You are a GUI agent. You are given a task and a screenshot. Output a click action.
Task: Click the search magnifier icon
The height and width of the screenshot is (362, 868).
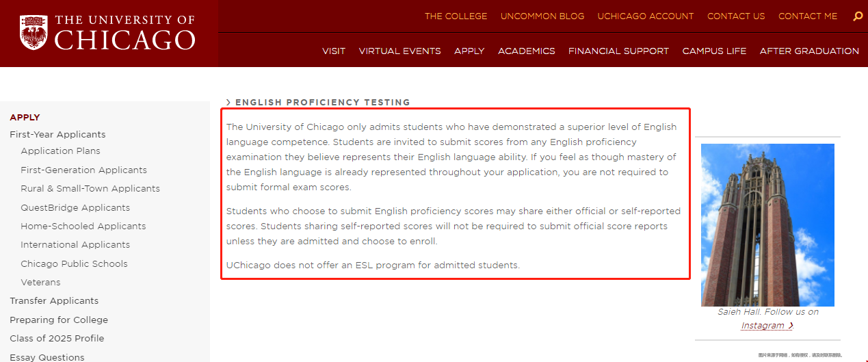pos(858,16)
